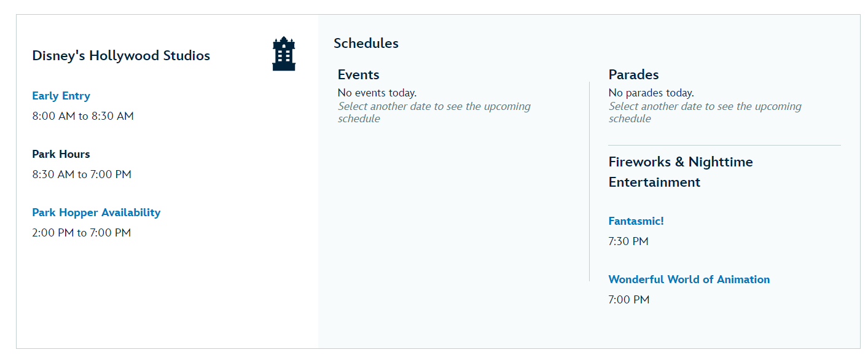The height and width of the screenshot is (363, 868).
Task: Open the Early Entry link
Action: 61,96
